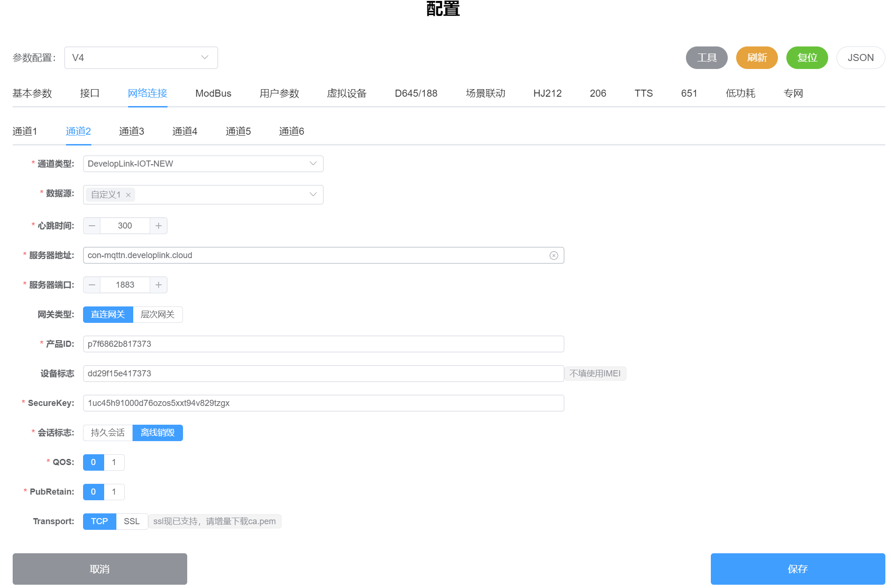This screenshot has height=588, width=891.
Task: Focus the 服务器地址 input field
Action: click(x=324, y=255)
